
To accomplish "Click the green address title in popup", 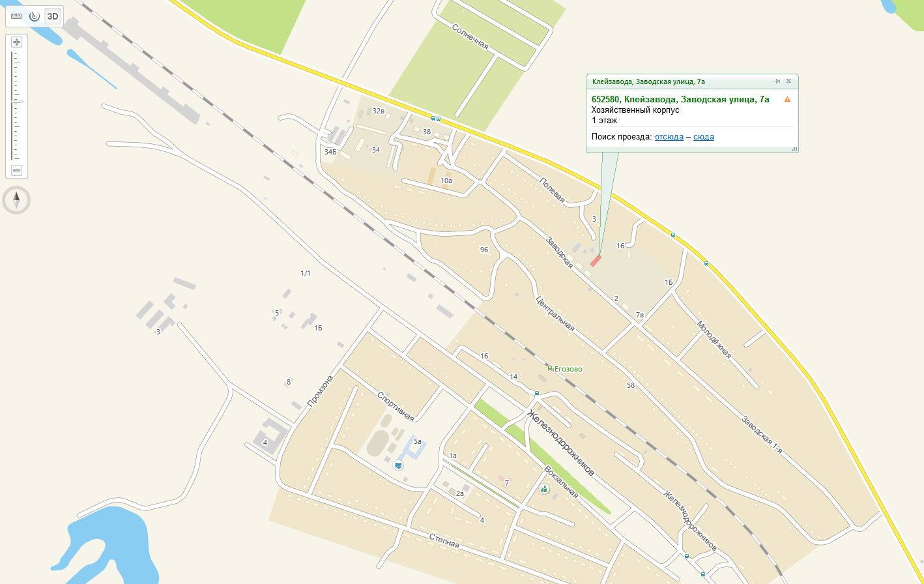I will click(x=680, y=99).
